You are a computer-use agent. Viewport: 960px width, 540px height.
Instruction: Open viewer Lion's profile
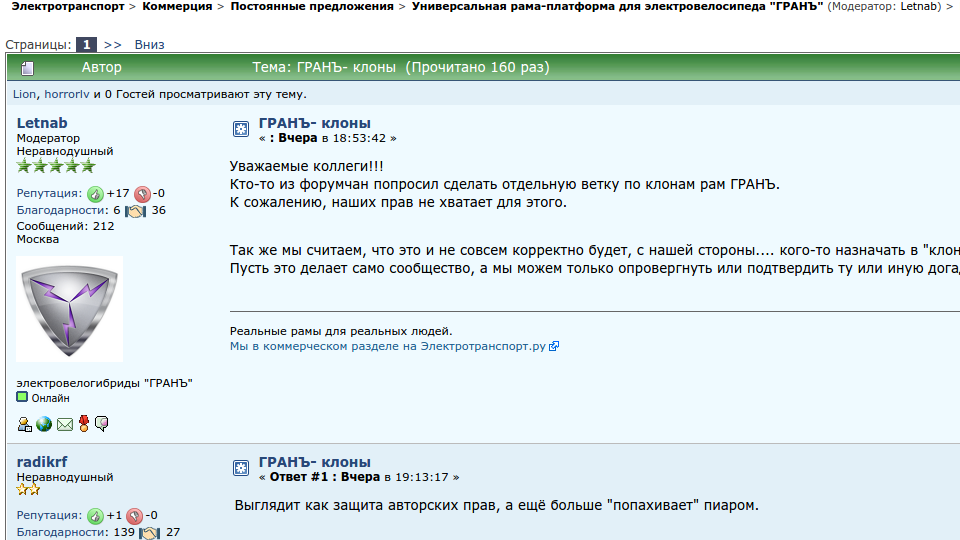click(24, 94)
